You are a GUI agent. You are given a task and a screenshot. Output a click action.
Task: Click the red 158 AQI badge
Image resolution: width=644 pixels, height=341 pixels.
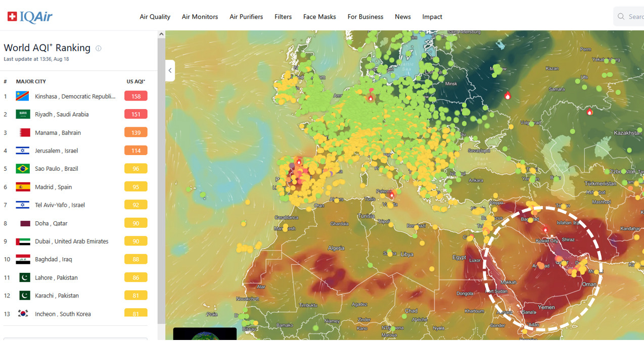coord(135,96)
